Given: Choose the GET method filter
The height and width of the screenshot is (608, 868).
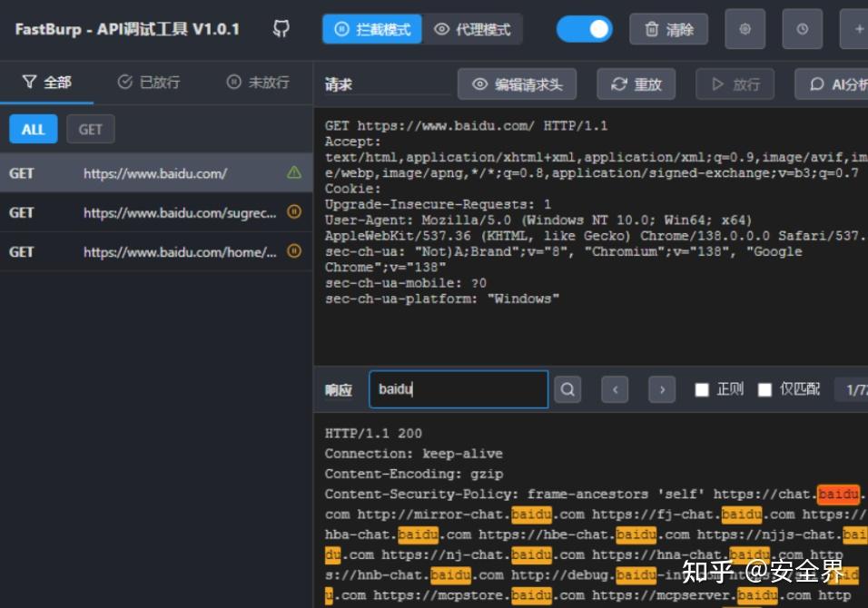Looking at the screenshot, I should (90, 130).
